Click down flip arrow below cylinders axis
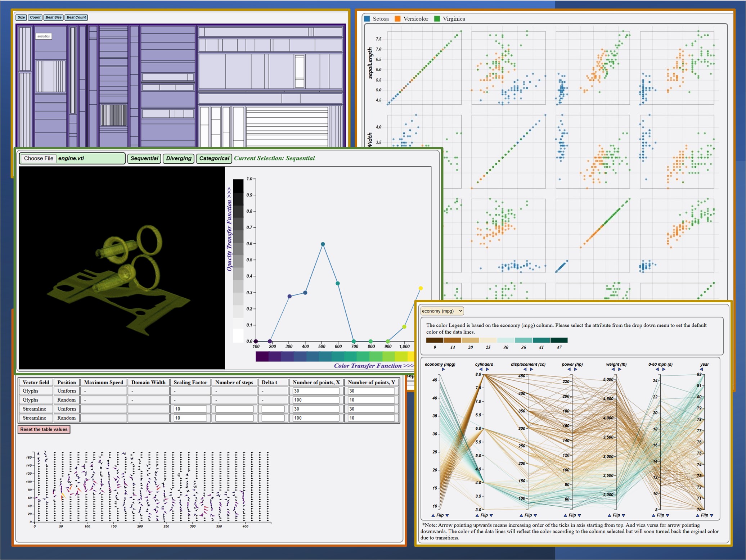The height and width of the screenshot is (560, 746). 491,515
